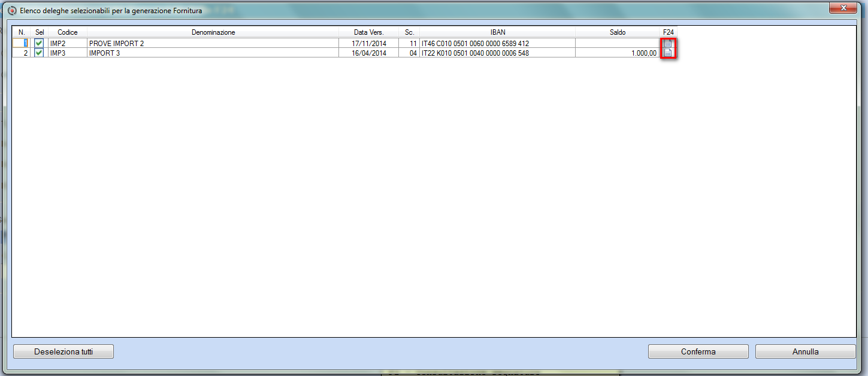This screenshot has height=376, width=868.
Task: Sort by the Codice column header
Action: (x=68, y=32)
